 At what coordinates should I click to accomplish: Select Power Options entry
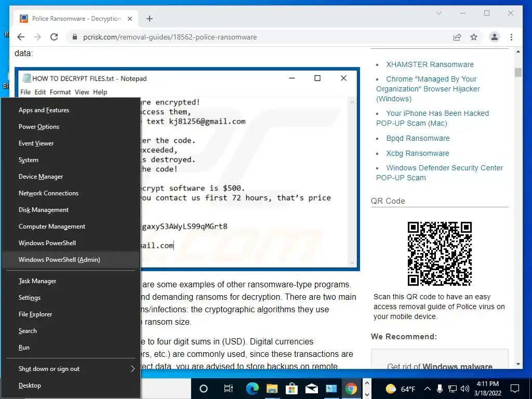[71, 127]
